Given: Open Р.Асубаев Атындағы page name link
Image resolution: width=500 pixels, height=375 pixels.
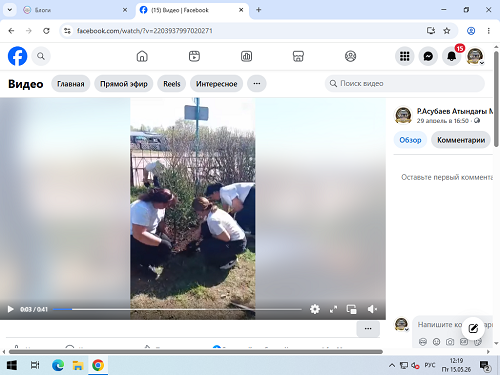Looking at the screenshot, I should (x=454, y=111).
